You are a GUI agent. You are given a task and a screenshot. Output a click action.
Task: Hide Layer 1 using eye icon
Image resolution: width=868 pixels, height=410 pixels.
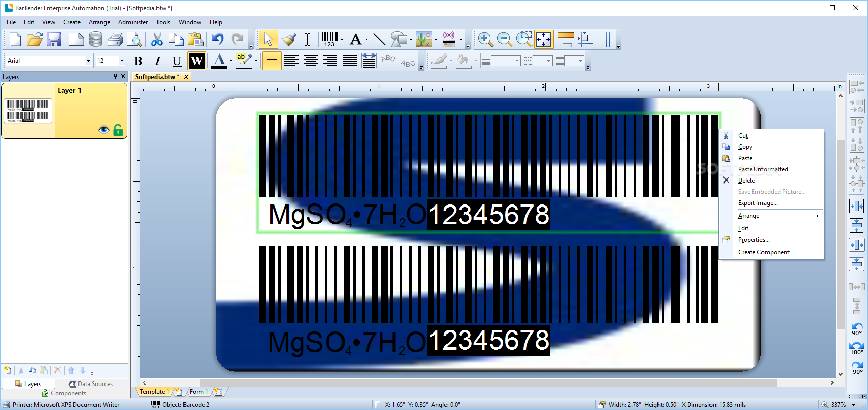(x=104, y=130)
